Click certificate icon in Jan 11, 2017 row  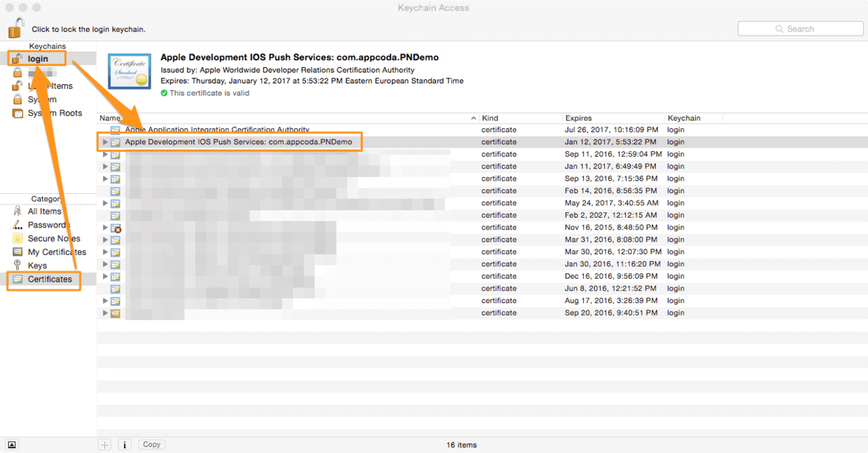(x=115, y=167)
